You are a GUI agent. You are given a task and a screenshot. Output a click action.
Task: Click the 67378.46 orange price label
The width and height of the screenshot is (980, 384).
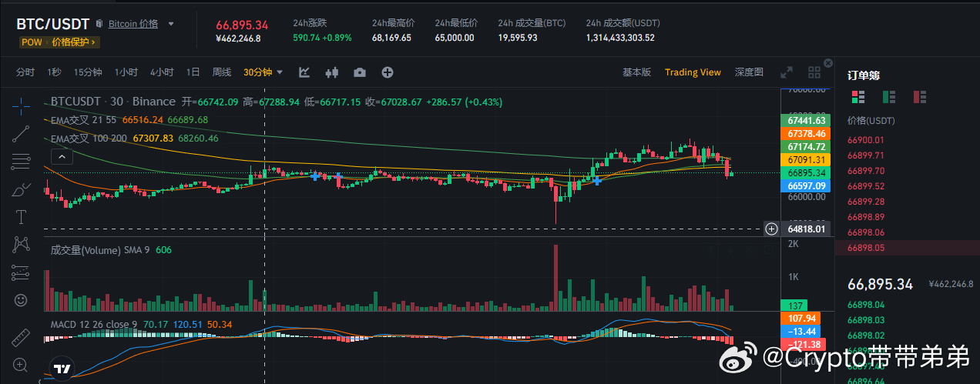coord(806,133)
